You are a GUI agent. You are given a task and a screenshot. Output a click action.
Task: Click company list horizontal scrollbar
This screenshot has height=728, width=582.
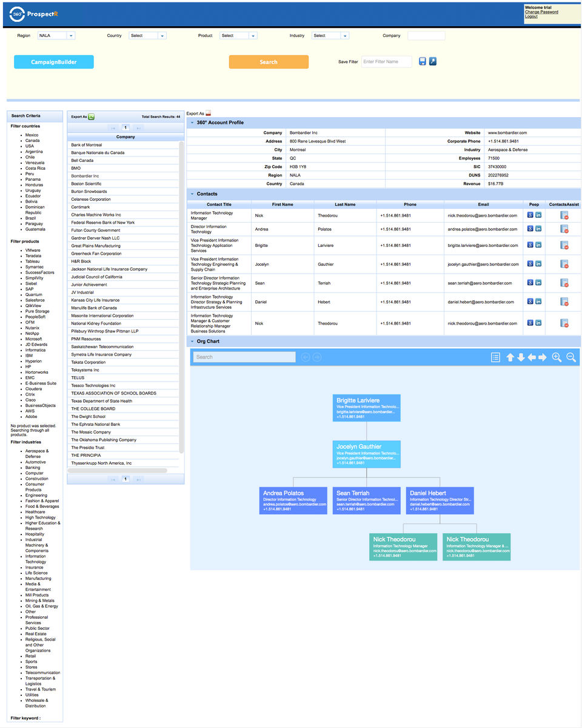[x=117, y=470]
